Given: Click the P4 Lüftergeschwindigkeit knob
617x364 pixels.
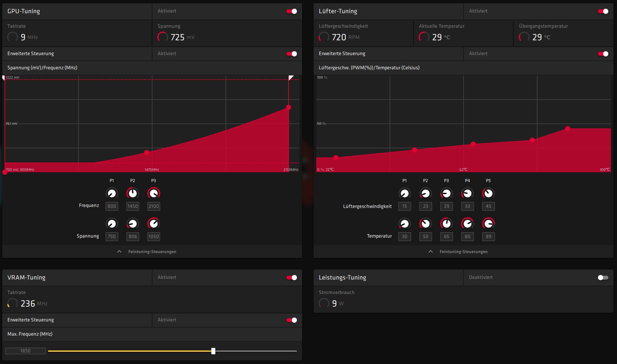Looking at the screenshot, I should pyautogui.click(x=467, y=193).
